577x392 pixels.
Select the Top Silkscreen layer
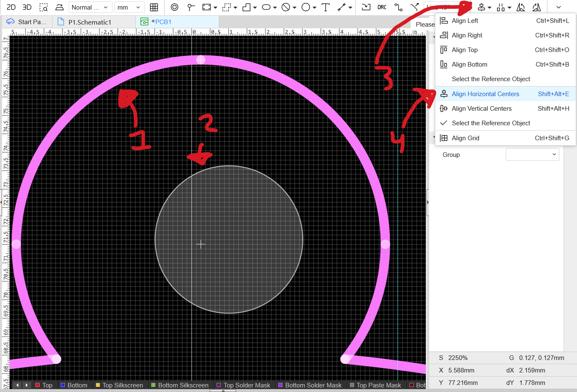coord(122,385)
